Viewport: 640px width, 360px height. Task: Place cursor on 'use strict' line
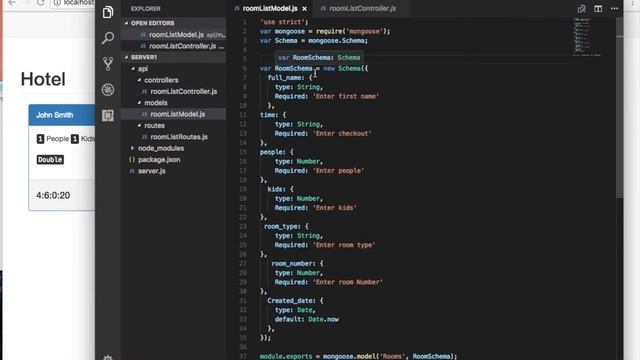pyautogui.click(x=284, y=22)
